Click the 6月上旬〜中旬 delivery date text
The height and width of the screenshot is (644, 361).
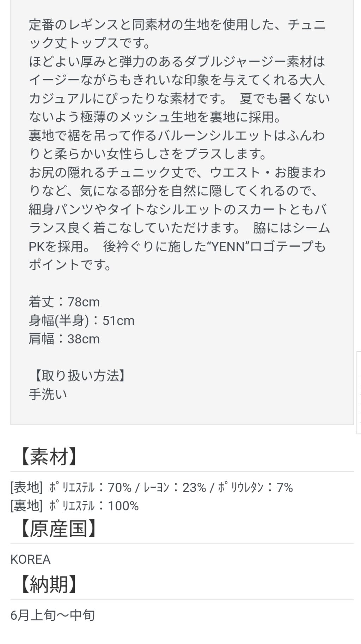coord(53,615)
